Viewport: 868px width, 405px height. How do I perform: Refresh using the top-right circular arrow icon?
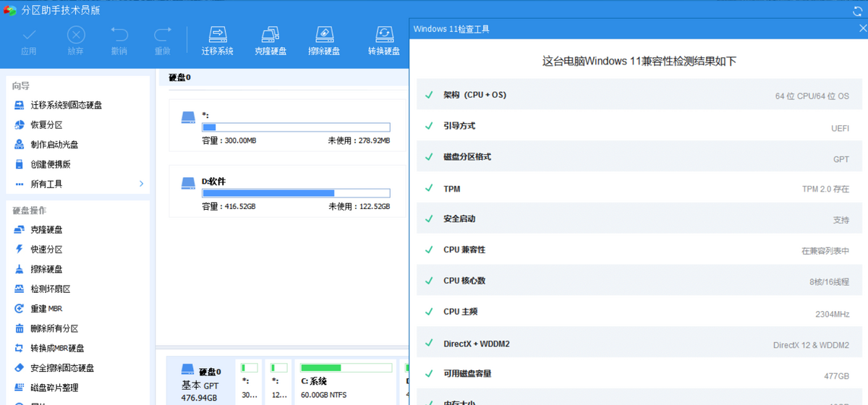click(x=859, y=10)
